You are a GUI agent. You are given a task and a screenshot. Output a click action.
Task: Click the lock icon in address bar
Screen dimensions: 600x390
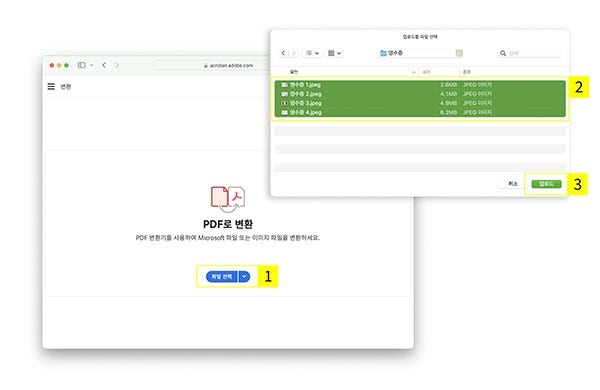coord(205,65)
